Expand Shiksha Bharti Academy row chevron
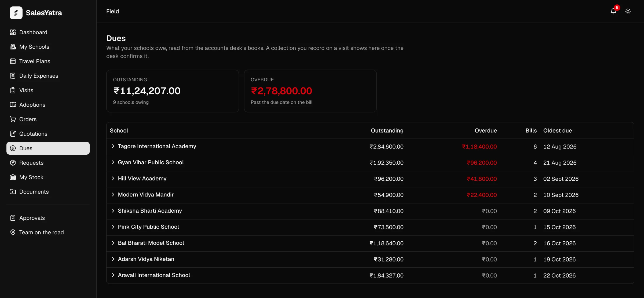 pyautogui.click(x=113, y=211)
